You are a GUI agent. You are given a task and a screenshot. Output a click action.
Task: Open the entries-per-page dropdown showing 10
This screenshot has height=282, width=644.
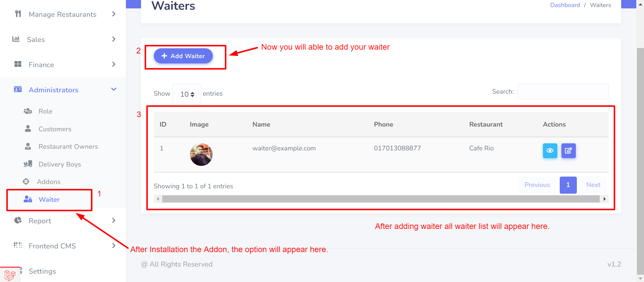187,94
